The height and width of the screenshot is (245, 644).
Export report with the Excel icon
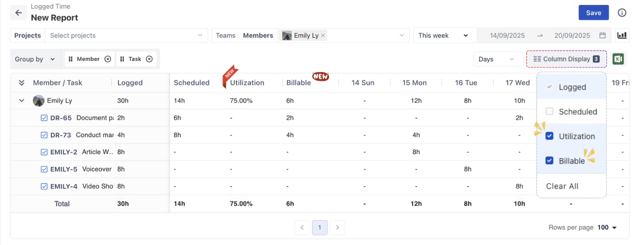[618, 59]
